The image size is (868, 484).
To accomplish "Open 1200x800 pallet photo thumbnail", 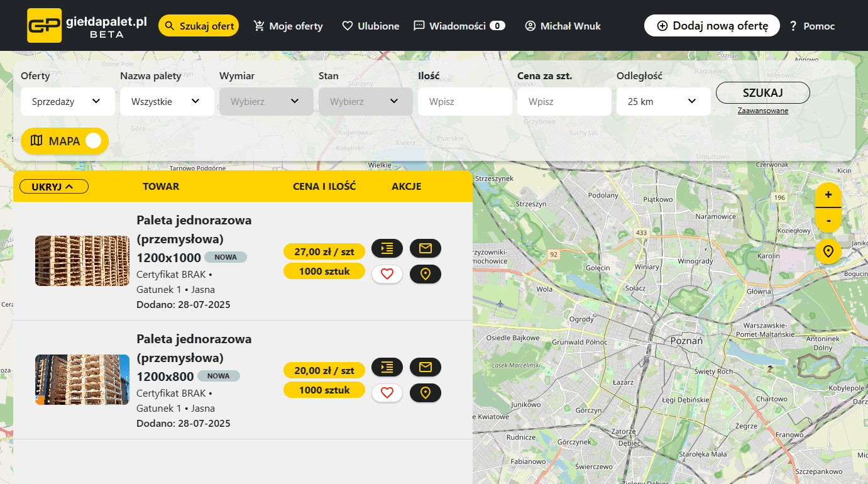I will tap(82, 380).
